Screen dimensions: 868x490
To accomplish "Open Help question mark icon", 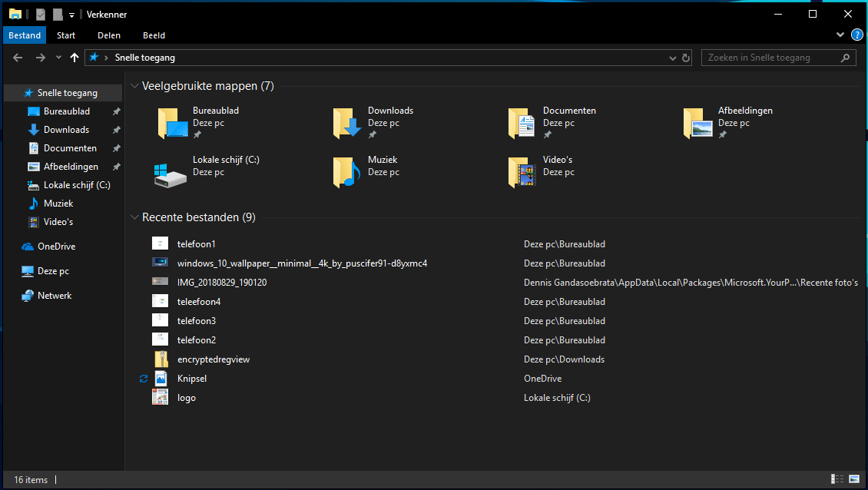I will point(857,35).
